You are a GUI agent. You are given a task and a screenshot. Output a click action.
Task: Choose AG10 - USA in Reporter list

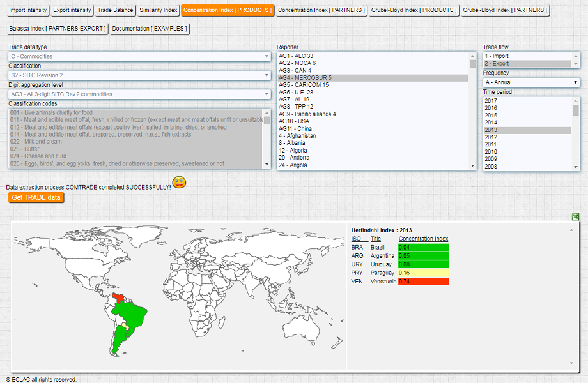point(294,121)
